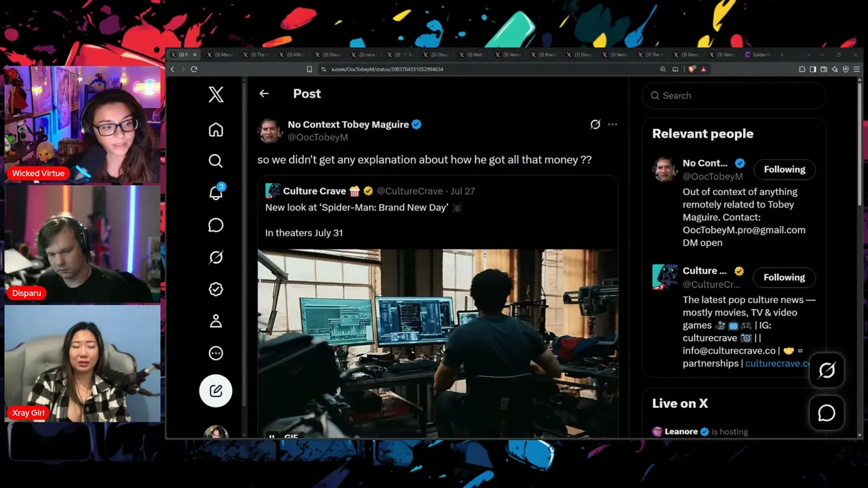Click the Grok icon on the post header
This screenshot has height=488, width=868.
coord(595,125)
